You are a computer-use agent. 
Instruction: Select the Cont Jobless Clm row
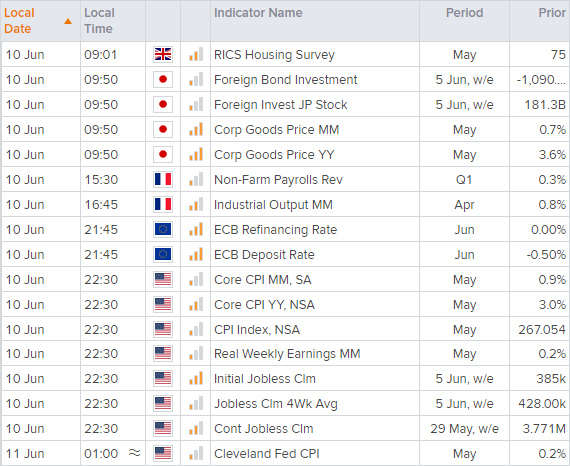pyautogui.click(x=285, y=429)
